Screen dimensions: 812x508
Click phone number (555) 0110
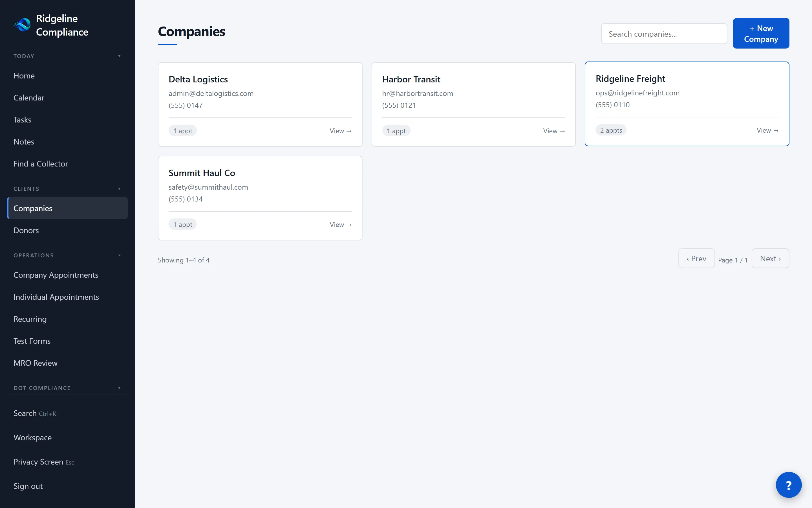[x=612, y=104]
